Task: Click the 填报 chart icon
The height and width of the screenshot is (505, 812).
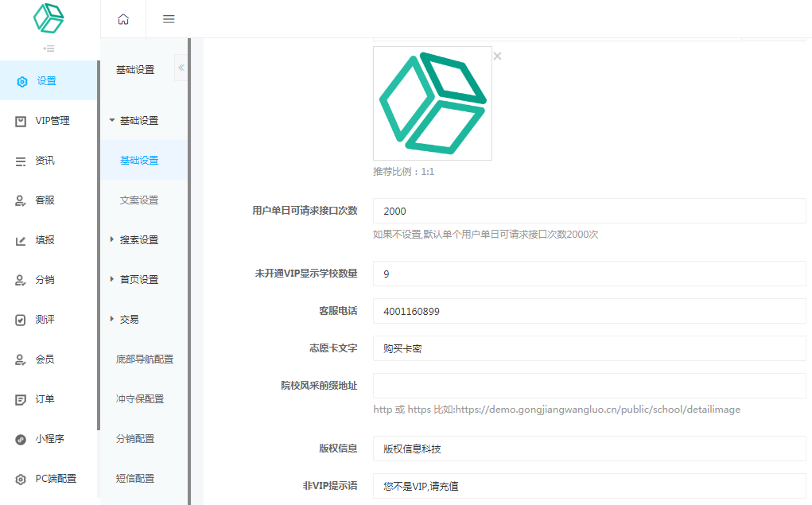Action: 21,241
